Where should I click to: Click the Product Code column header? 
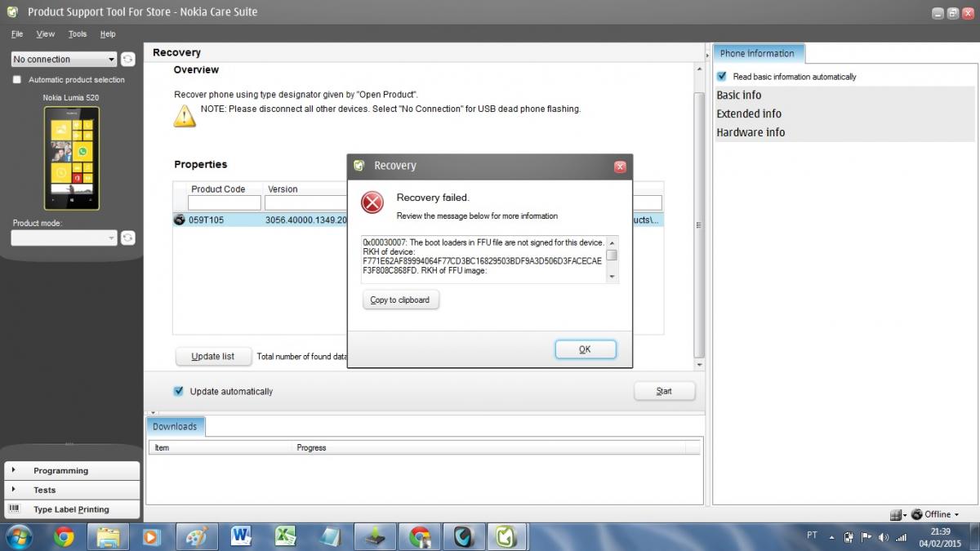click(x=218, y=189)
